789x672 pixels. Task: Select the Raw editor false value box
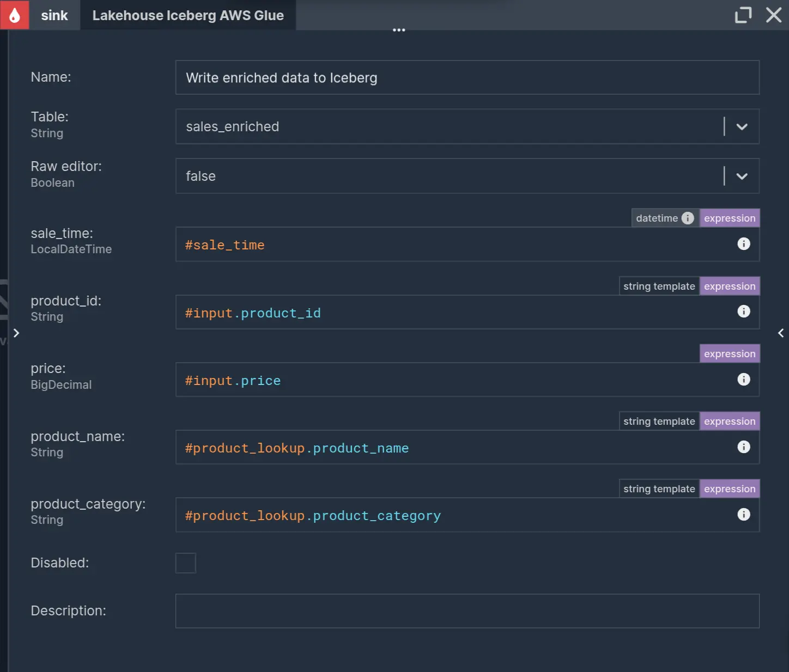coord(468,176)
